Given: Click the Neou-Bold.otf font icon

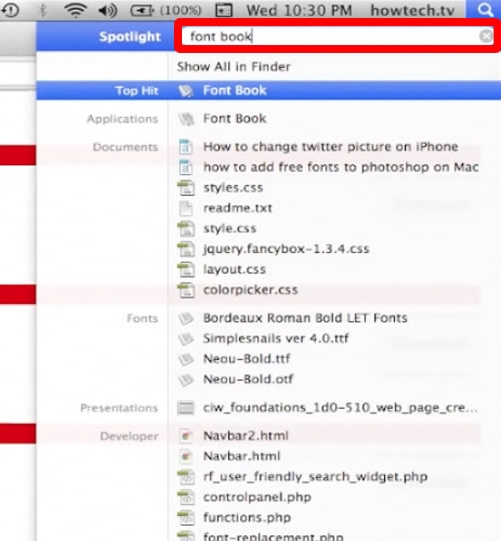Looking at the screenshot, I should [x=186, y=380].
